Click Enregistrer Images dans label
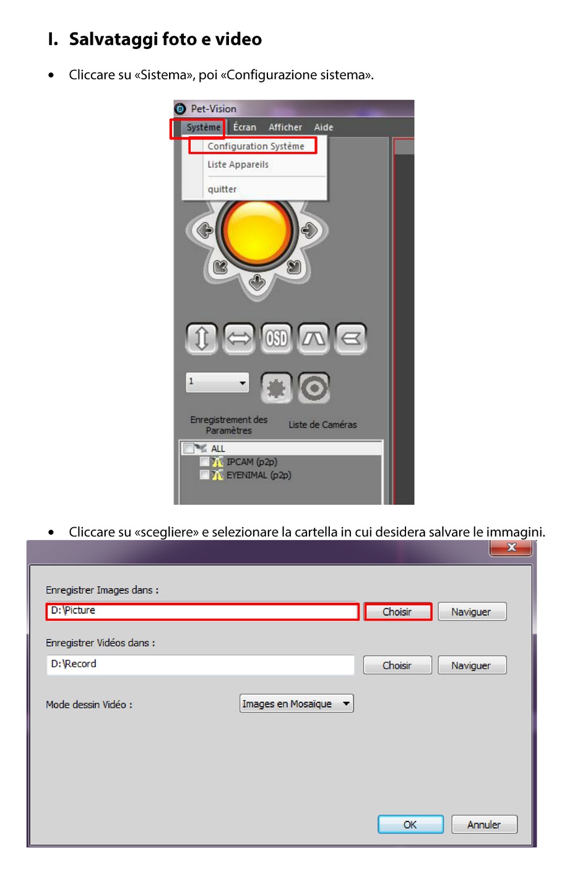 point(102,590)
